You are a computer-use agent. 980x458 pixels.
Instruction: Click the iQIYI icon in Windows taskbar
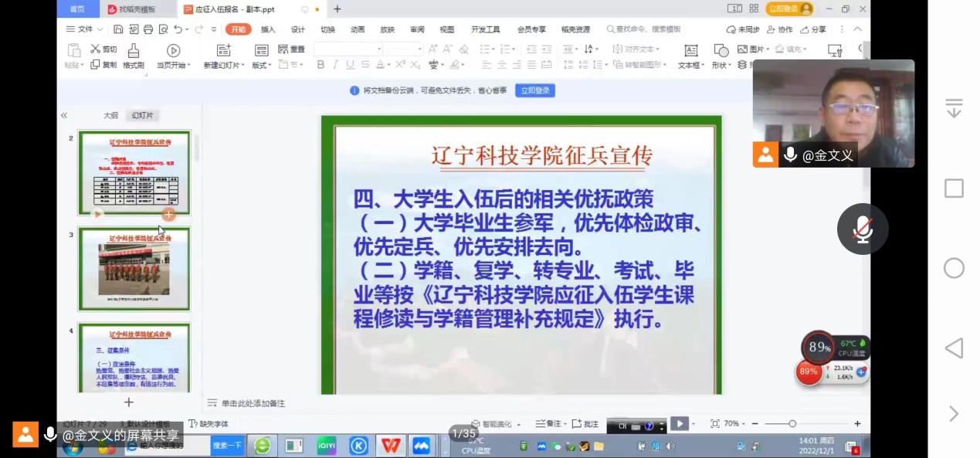click(326, 446)
